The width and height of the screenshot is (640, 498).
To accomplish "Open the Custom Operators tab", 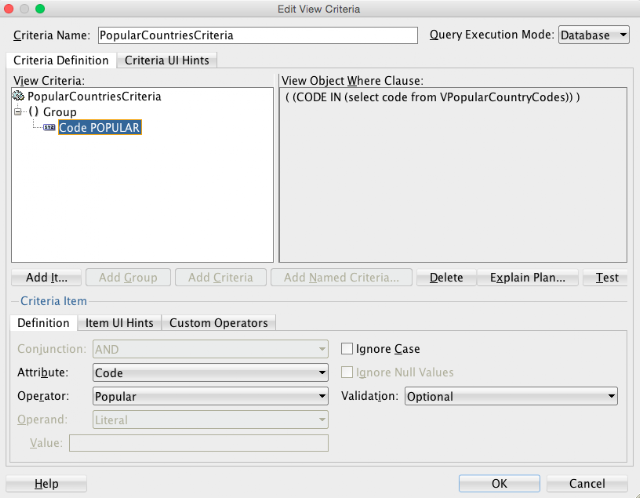I will (x=218, y=323).
